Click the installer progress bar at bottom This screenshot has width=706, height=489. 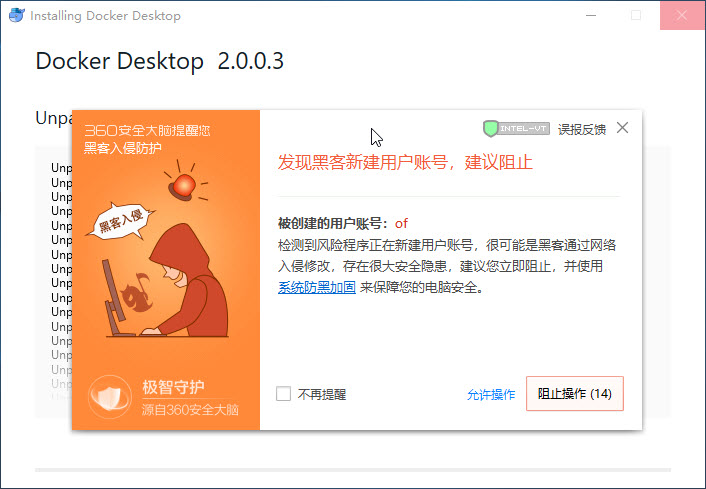click(353, 470)
